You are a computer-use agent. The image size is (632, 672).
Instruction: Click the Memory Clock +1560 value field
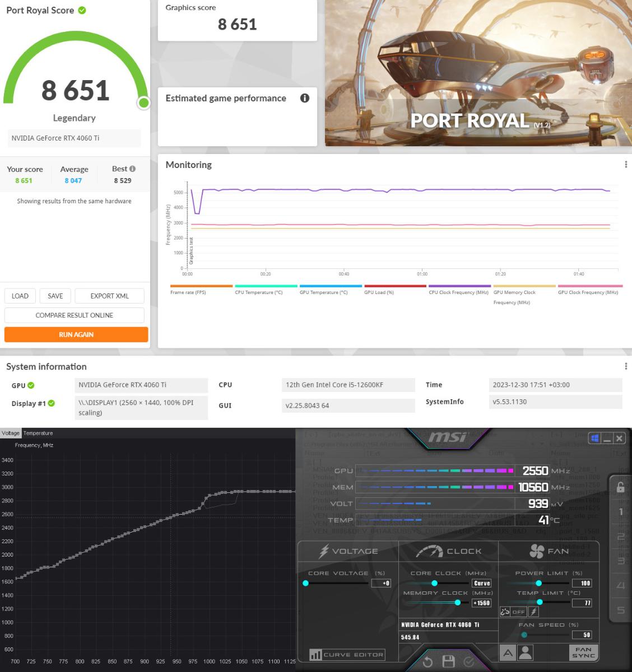point(481,603)
